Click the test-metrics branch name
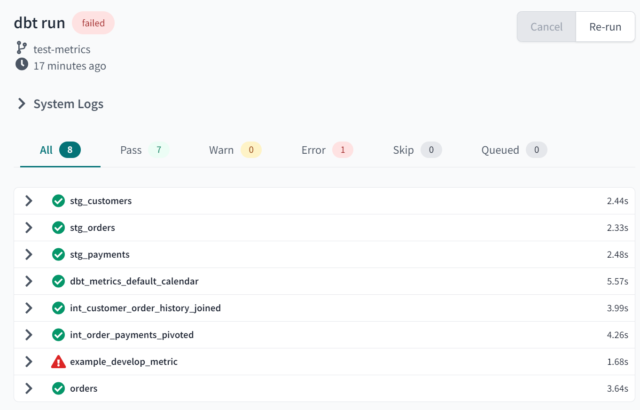This screenshot has width=640, height=410. coord(62,49)
